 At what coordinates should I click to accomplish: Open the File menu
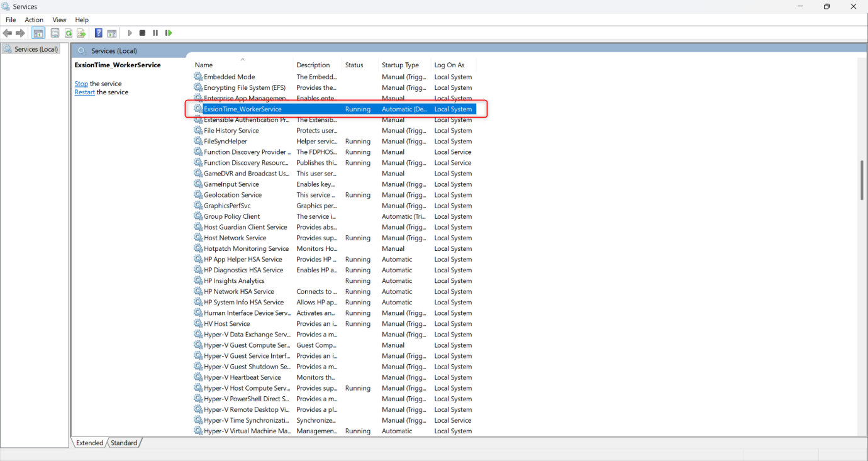(x=11, y=19)
